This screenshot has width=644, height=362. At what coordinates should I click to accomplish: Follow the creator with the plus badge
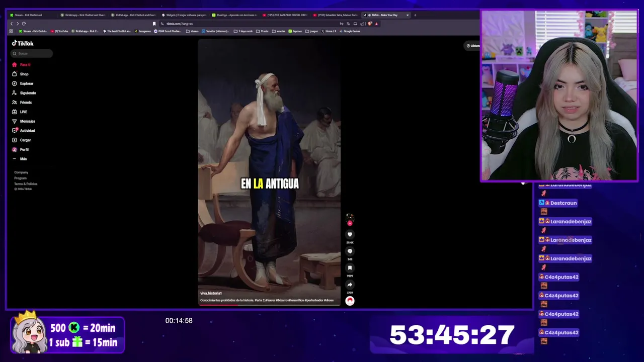pyautogui.click(x=350, y=223)
